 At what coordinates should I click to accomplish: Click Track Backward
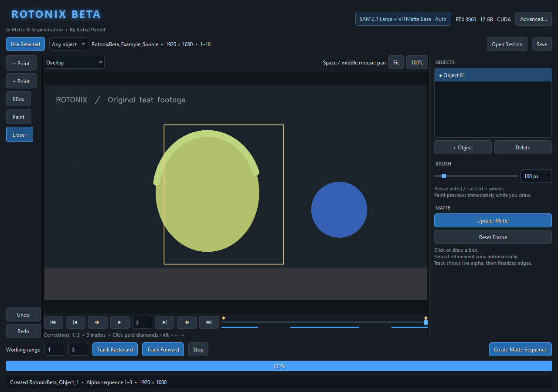click(x=115, y=350)
